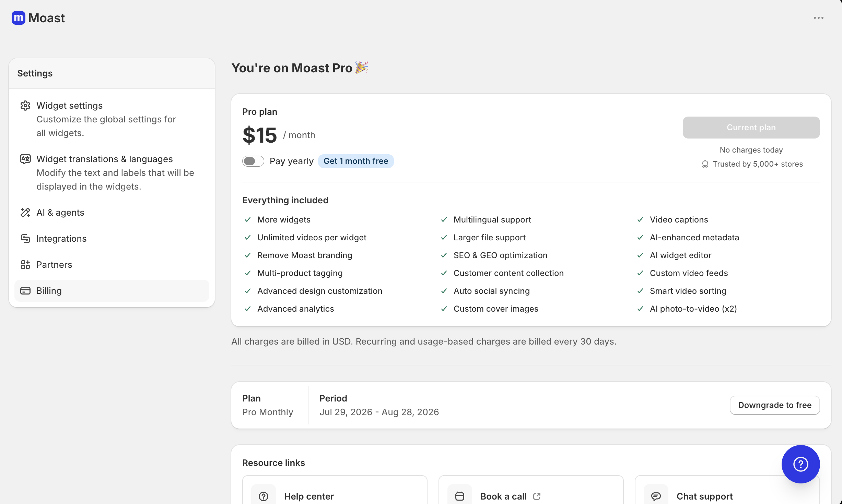Open the floating blue help button
Viewport: 842px width, 504px height.
(x=800, y=464)
